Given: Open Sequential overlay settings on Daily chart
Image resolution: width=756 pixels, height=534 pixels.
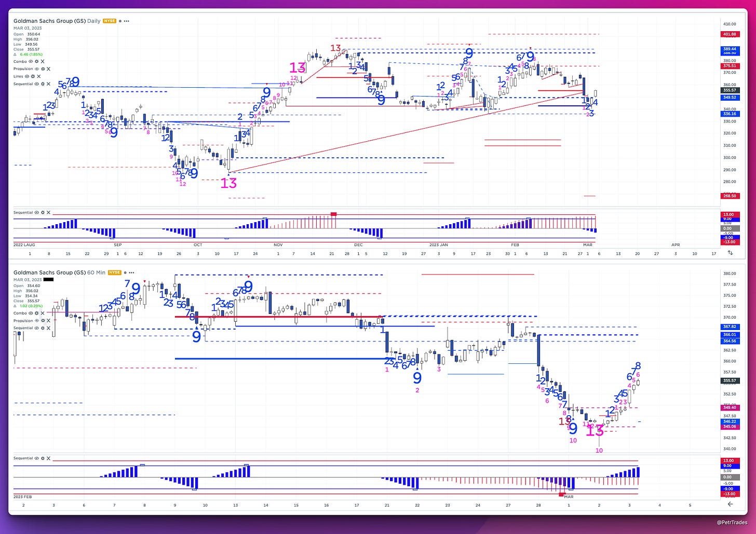Looking at the screenshot, I should [x=43, y=84].
